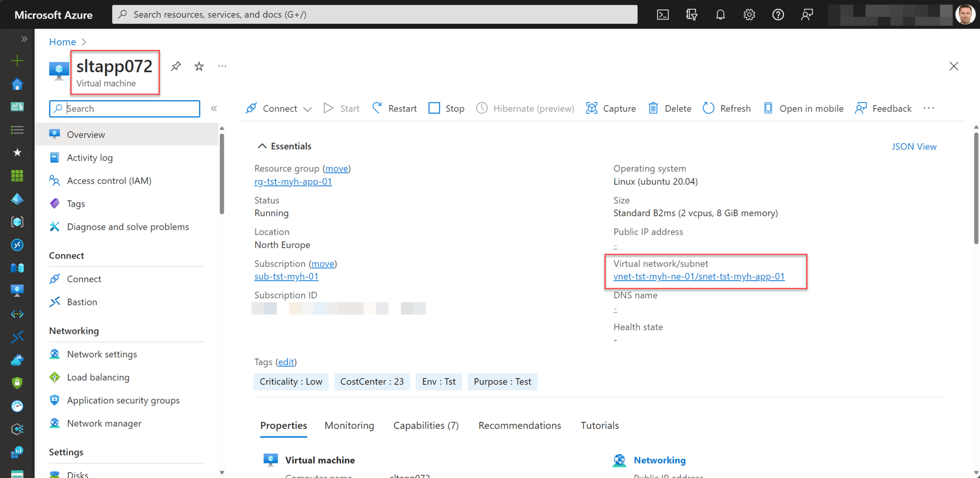Pin sltapp072 to a dashboard
The height and width of the screenshot is (478, 980).
[176, 66]
